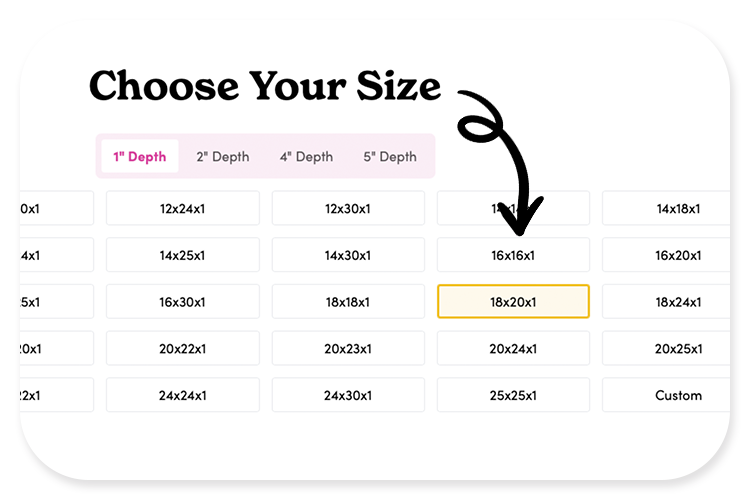Select the 1" Depth tab
This screenshot has height=500, width=750.
[x=140, y=156]
